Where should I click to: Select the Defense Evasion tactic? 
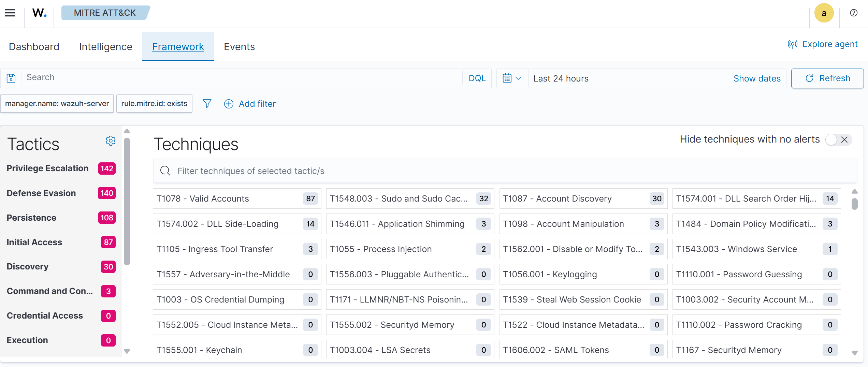(x=61, y=193)
